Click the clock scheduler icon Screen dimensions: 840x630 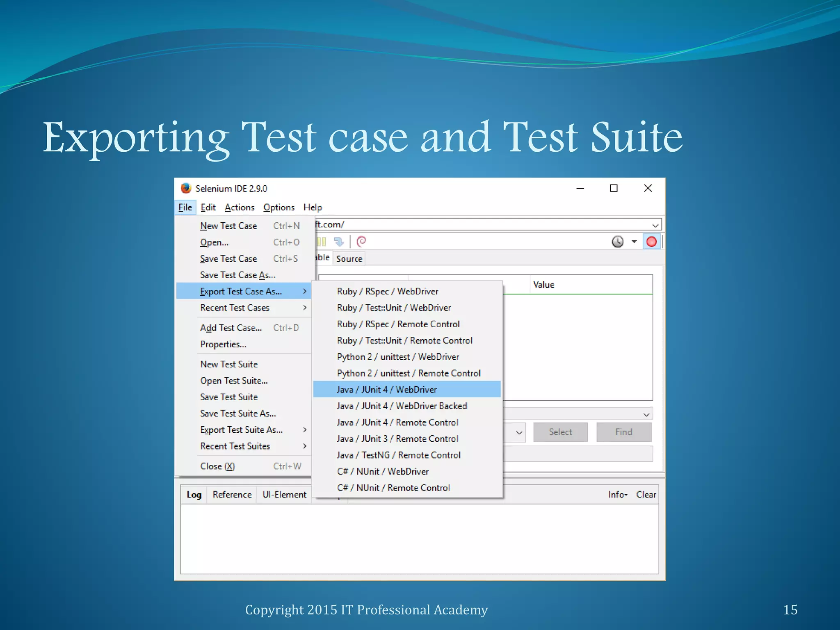618,242
